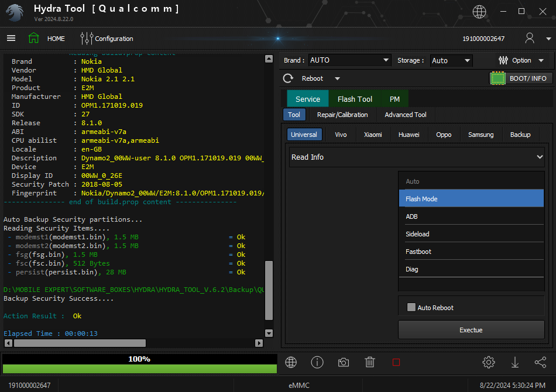Take a screenshot with camera icon
The image size is (556, 392).
click(x=344, y=362)
